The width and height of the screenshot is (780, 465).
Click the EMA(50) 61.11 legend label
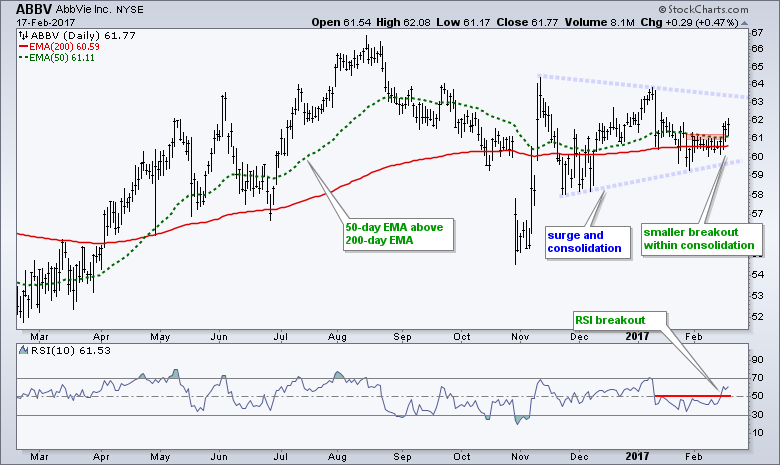[62, 58]
